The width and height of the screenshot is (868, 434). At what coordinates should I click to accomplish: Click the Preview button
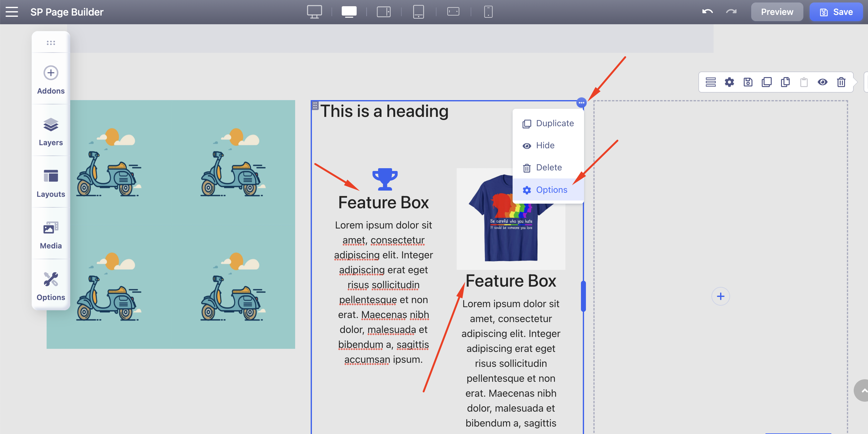[x=777, y=12]
